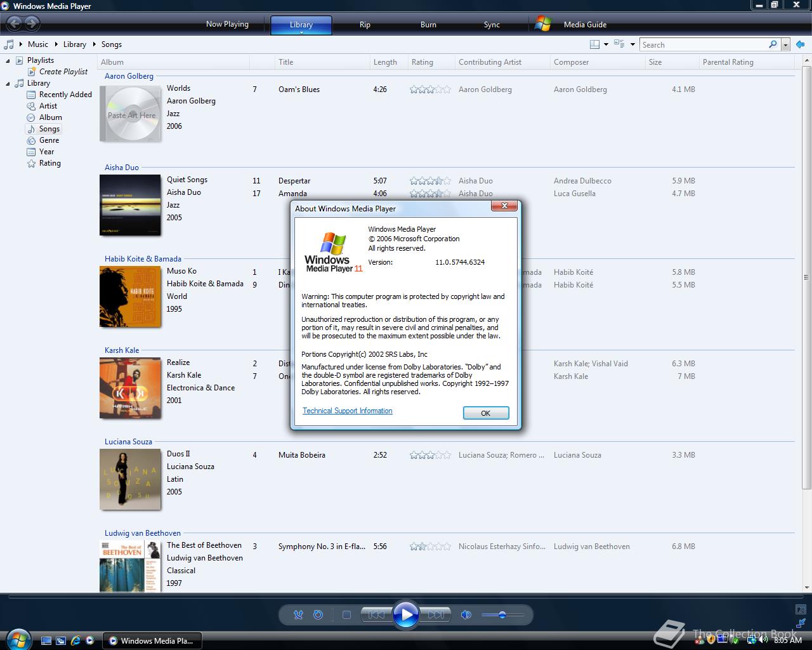812x650 pixels.
Task: Click the View Options icon
Action: [619, 44]
